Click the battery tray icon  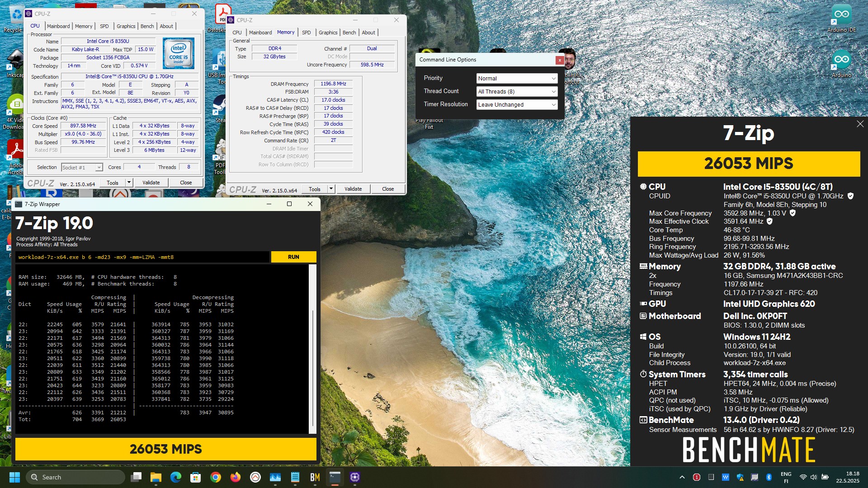click(x=825, y=477)
